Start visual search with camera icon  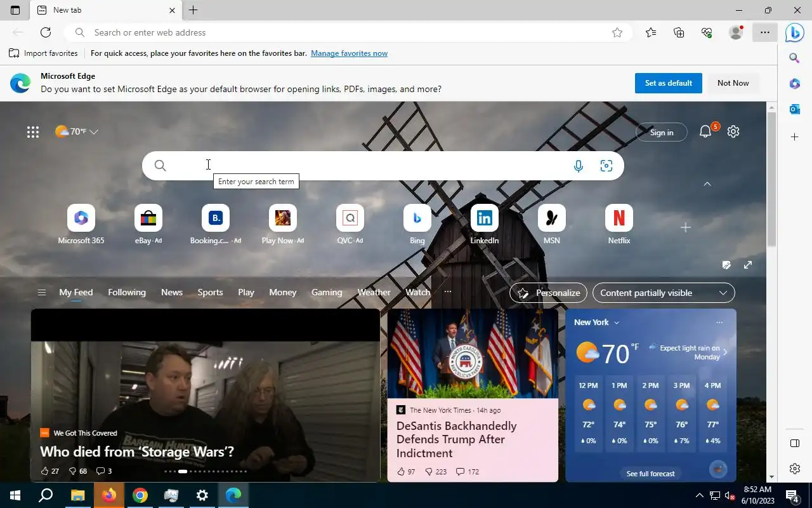(606, 166)
